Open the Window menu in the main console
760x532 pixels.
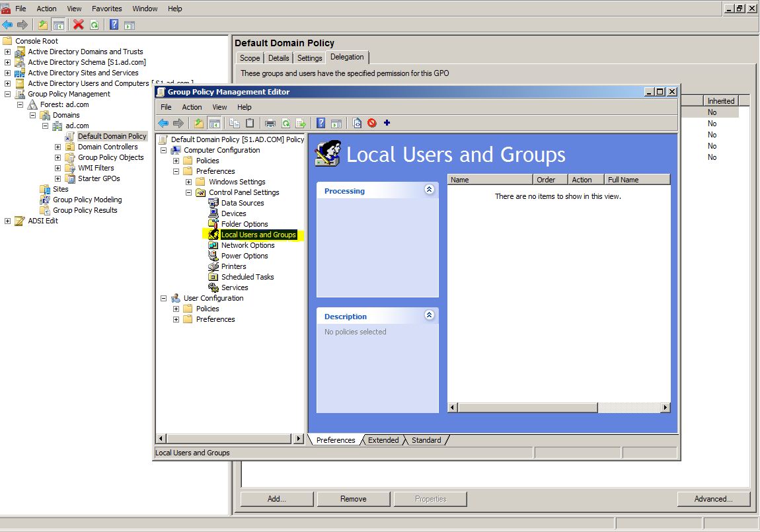[145, 9]
